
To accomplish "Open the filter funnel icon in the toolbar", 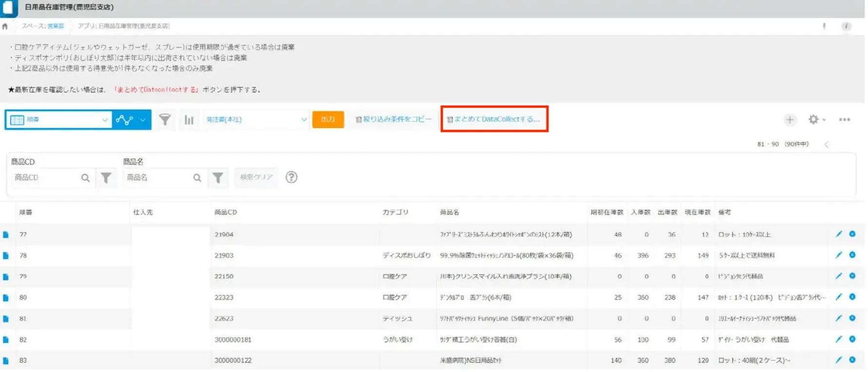I will click(x=165, y=119).
